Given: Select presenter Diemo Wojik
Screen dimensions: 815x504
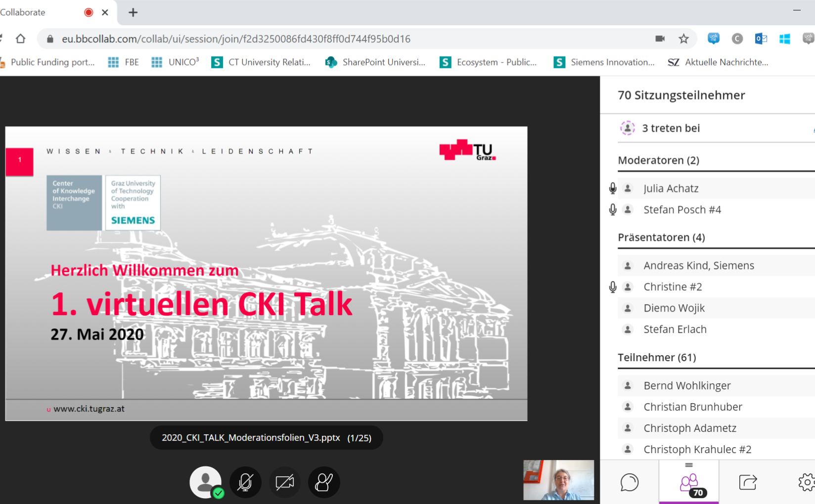Looking at the screenshot, I should pos(716,308).
